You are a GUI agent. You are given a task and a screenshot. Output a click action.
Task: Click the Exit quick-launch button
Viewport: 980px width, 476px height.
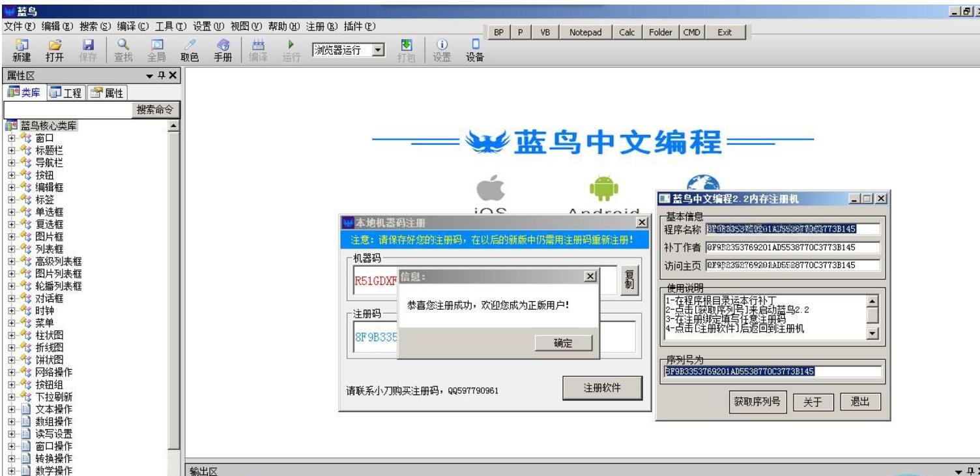(x=724, y=33)
